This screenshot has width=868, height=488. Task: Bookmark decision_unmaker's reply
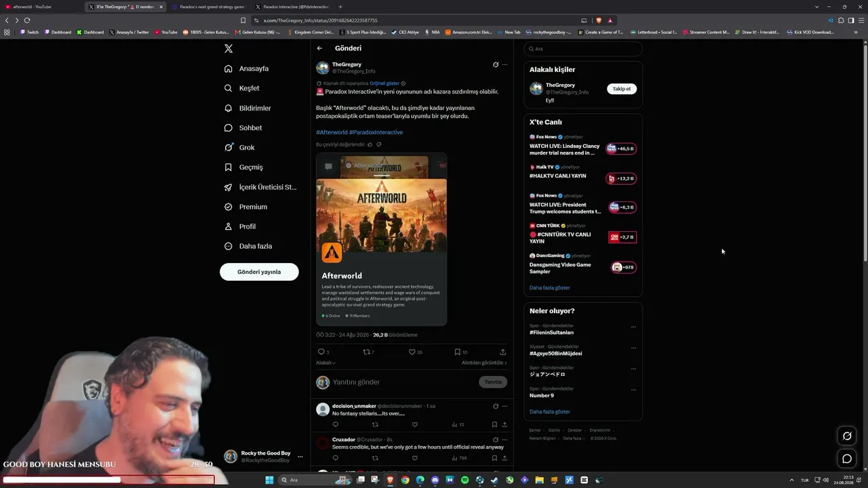pos(494,425)
